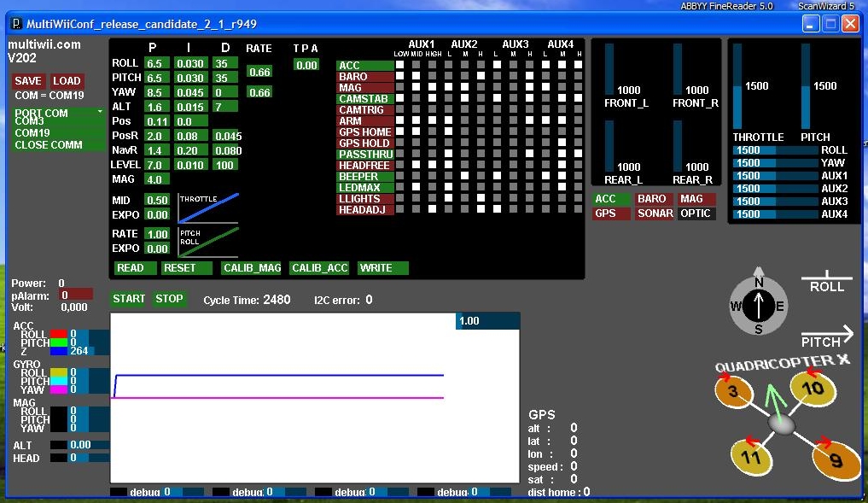Click the START button

tap(128, 299)
